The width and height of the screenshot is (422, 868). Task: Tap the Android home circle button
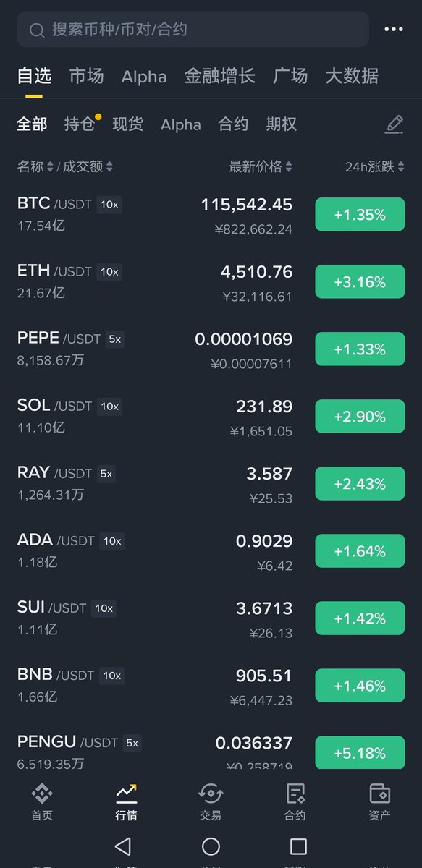tap(211, 846)
